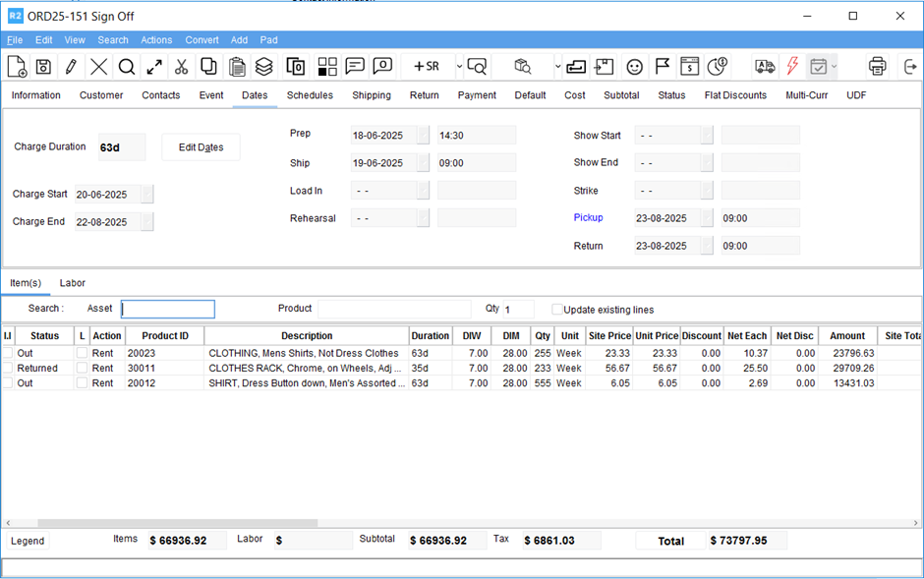This screenshot has width=924, height=579.
Task: Toggle the 'Update existing lines' checkbox
Action: pyautogui.click(x=557, y=310)
